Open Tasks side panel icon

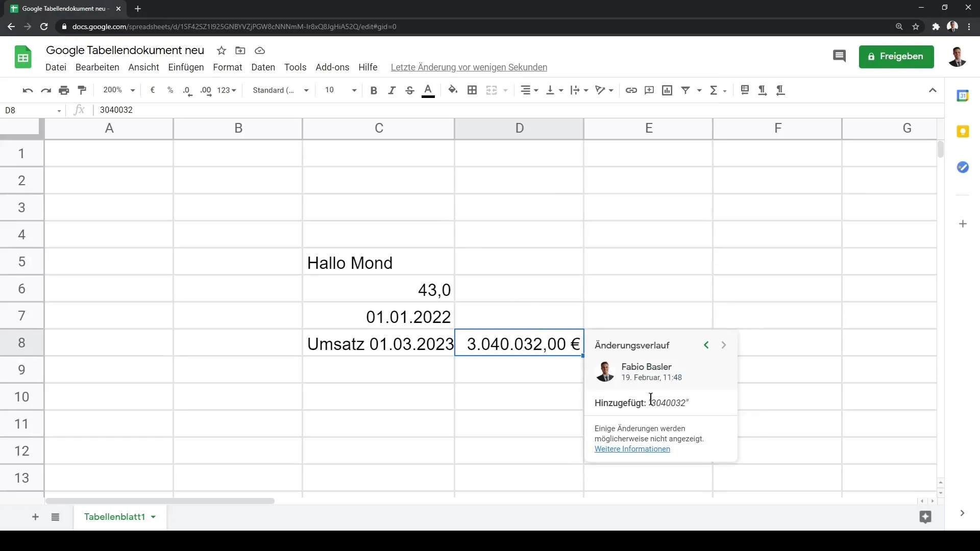click(963, 167)
